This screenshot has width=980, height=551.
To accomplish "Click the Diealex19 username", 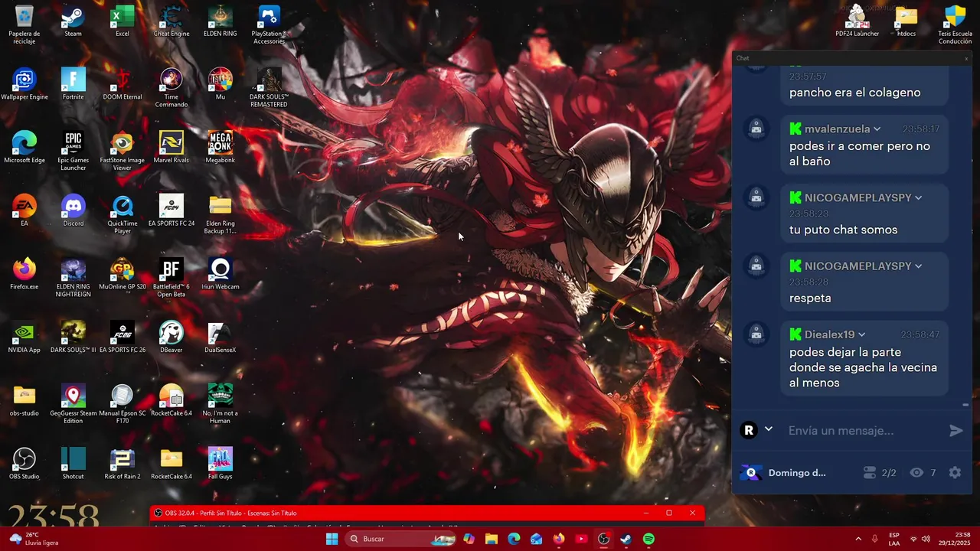I will [829, 335].
